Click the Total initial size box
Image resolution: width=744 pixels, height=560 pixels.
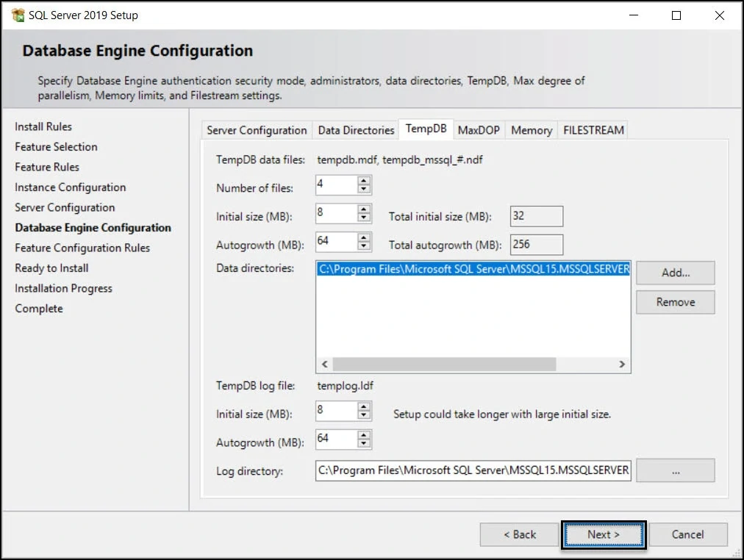[x=537, y=216]
